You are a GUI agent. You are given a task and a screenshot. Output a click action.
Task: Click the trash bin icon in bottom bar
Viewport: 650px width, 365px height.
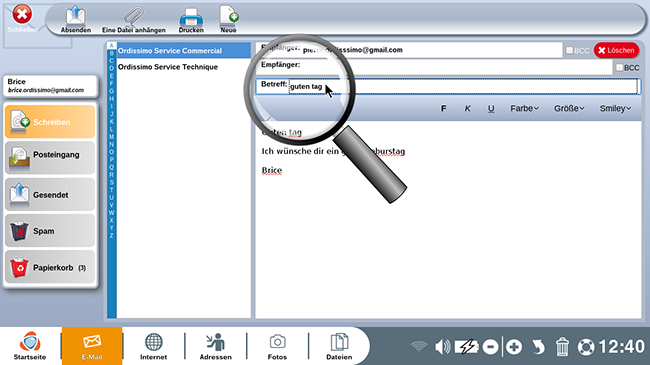[562, 347]
